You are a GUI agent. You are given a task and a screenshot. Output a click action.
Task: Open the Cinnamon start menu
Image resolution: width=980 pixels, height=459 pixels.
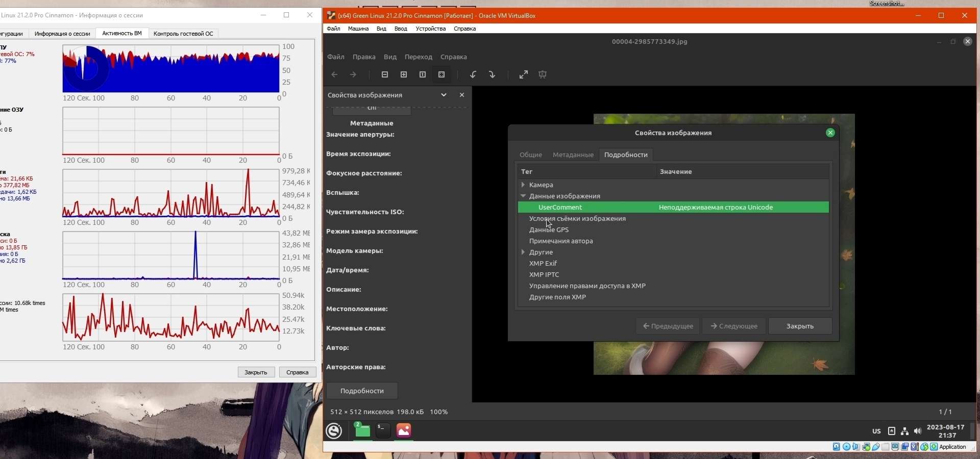click(334, 431)
